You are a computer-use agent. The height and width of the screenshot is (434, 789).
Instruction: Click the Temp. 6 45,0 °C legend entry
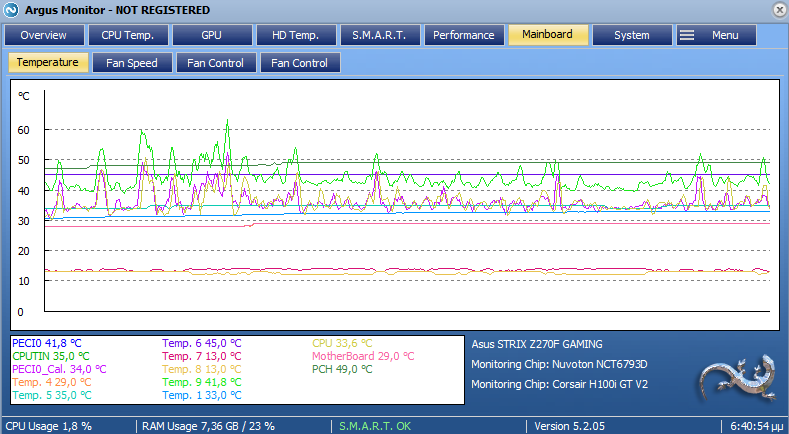[202, 343]
